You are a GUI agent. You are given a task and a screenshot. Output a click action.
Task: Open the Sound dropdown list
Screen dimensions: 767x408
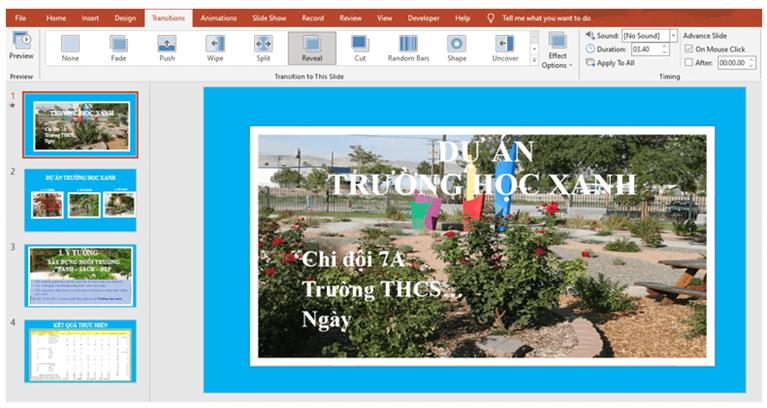(x=674, y=36)
